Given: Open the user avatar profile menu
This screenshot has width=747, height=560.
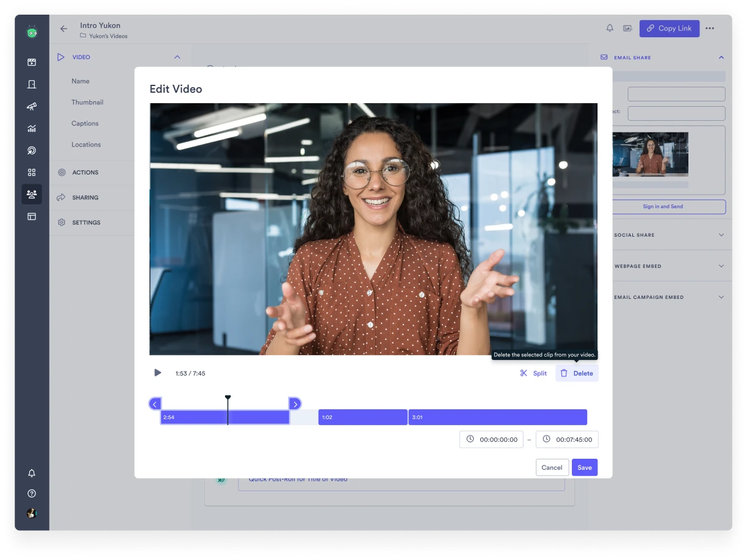Looking at the screenshot, I should pos(32,514).
